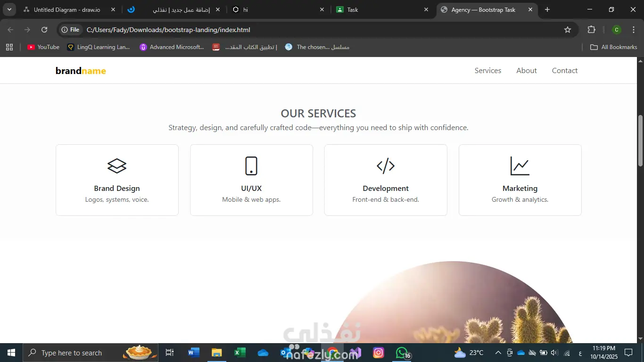Open The chosen مسلسل bookmark
This screenshot has width=644, height=362.
coord(317,47)
